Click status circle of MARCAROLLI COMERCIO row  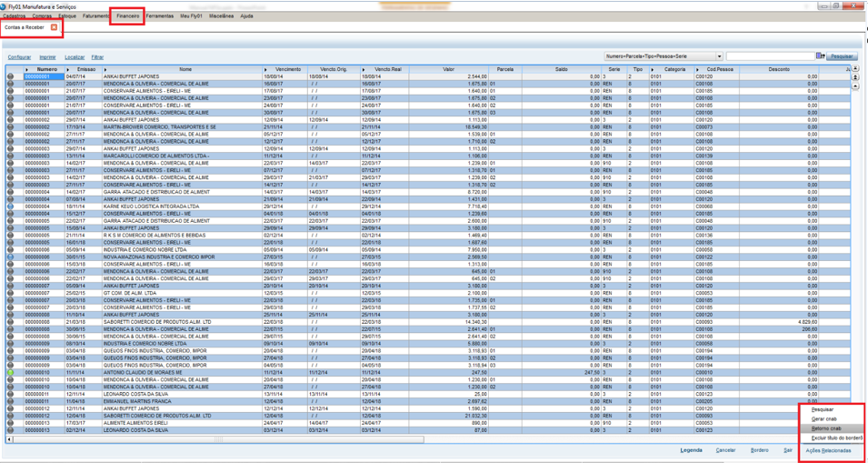[x=10, y=156]
